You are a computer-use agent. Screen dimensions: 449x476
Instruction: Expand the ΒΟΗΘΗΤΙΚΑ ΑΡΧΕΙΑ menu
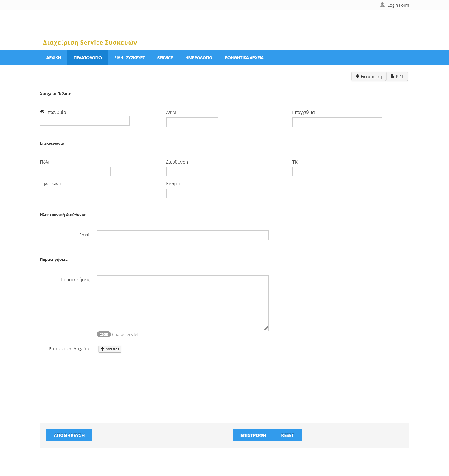coord(244,58)
